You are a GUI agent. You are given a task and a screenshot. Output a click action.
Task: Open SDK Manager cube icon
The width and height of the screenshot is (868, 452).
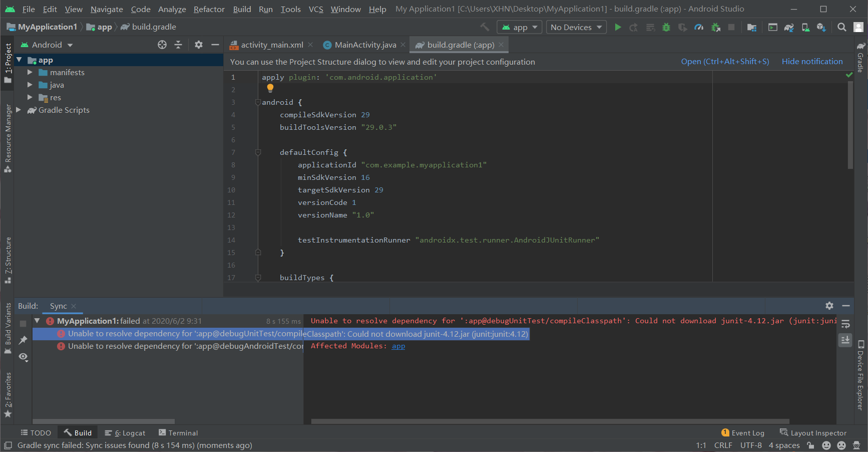pos(821,27)
